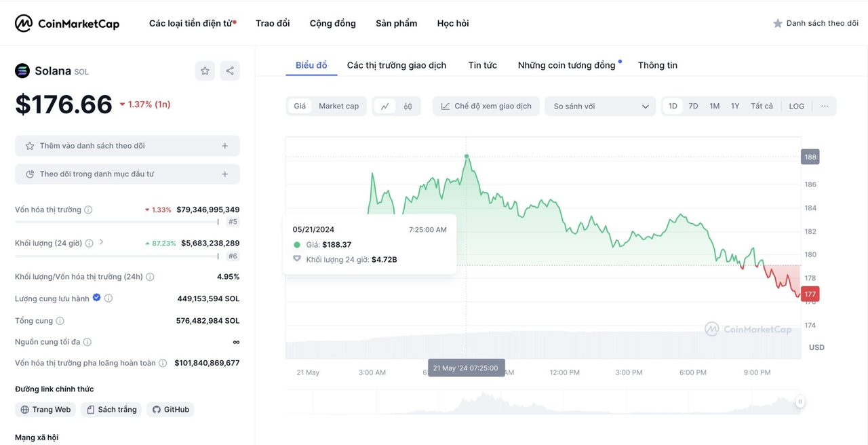Open the chart more options menu

[x=825, y=106]
